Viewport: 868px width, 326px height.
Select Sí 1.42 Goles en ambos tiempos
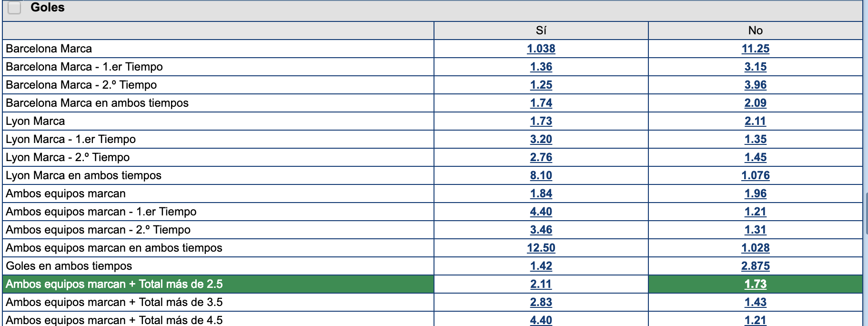tap(541, 266)
